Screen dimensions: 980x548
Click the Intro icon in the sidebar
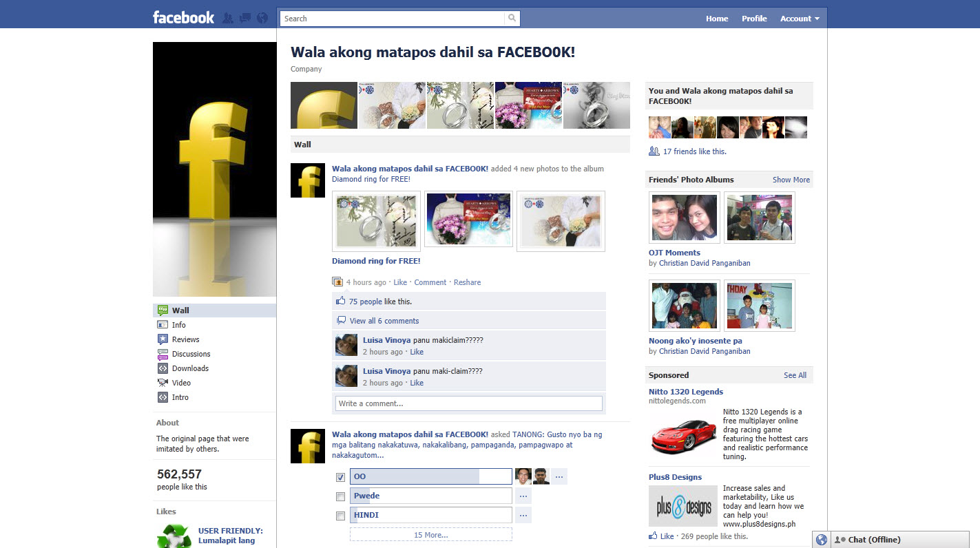pyautogui.click(x=163, y=397)
